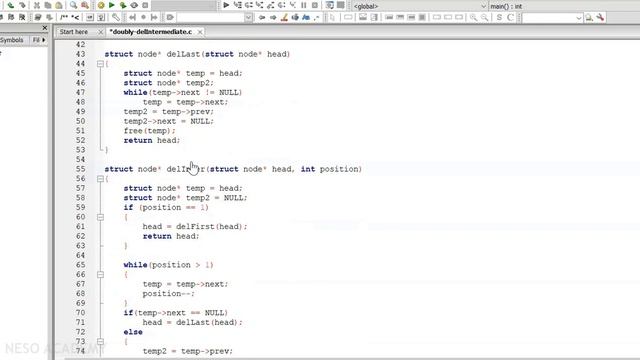The image size is (640, 360).
Task: Open the <global> scope dropdown
Action: (x=483, y=6)
